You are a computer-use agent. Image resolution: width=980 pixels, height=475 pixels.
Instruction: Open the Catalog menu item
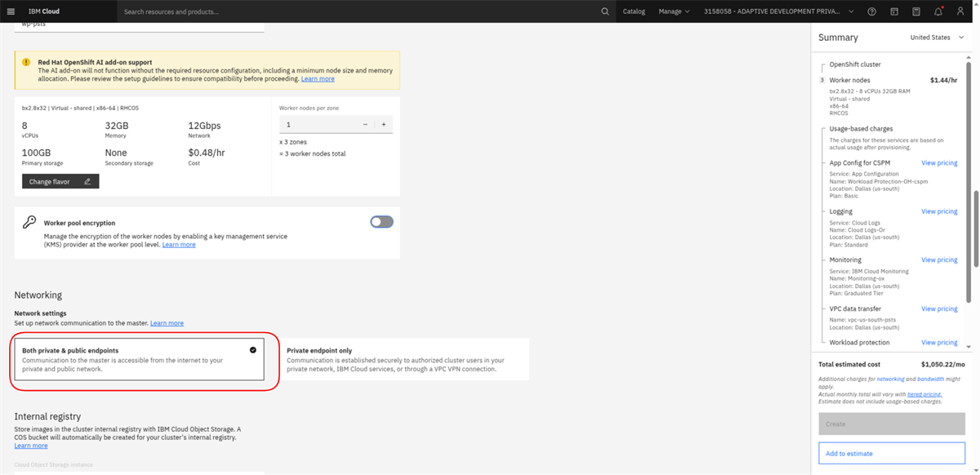(634, 11)
